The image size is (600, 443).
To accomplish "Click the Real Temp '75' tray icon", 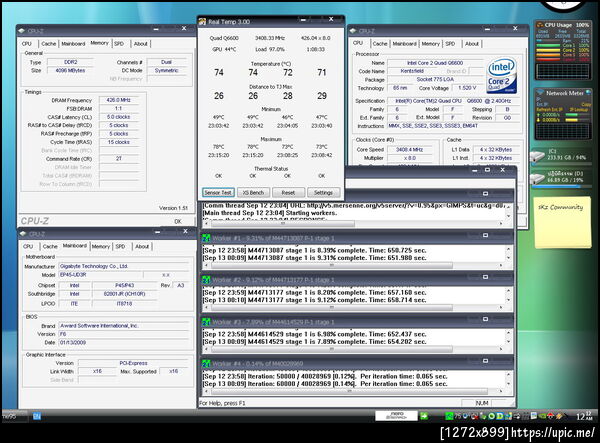I will 458,416.
